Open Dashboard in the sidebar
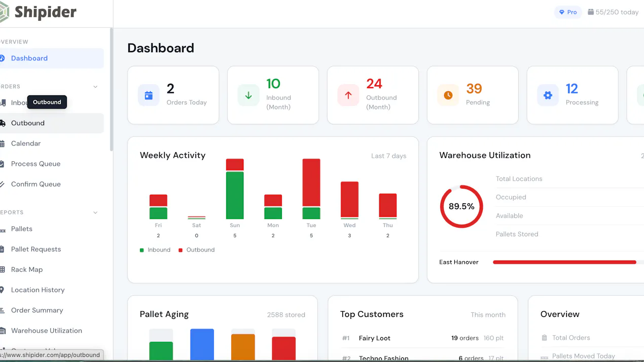 52,58
